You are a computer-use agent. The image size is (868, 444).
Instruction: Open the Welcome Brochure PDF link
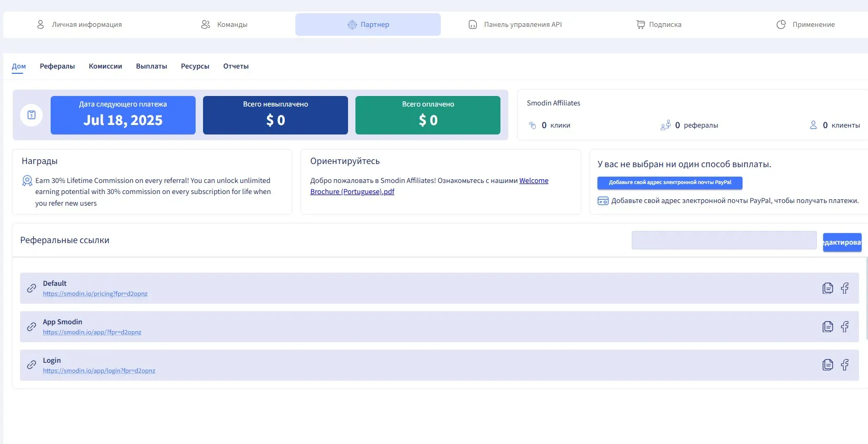pyautogui.click(x=429, y=186)
